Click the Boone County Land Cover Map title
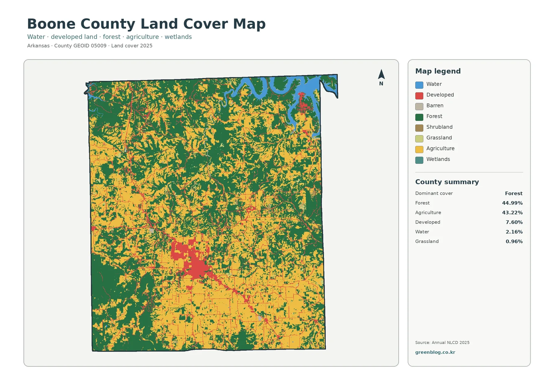The width and height of the screenshot is (554, 392). point(146,24)
